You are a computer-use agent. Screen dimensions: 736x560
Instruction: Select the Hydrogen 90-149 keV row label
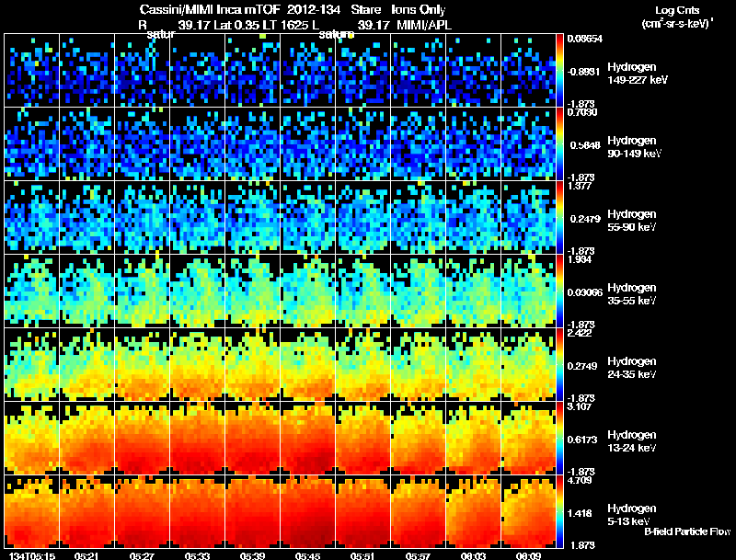(x=634, y=147)
